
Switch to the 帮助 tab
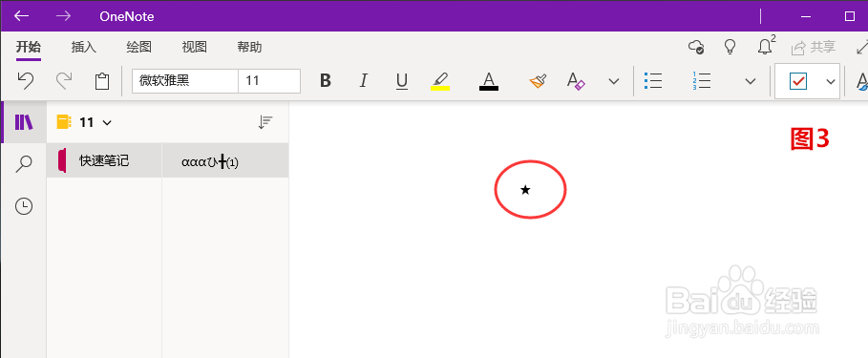[249, 47]
